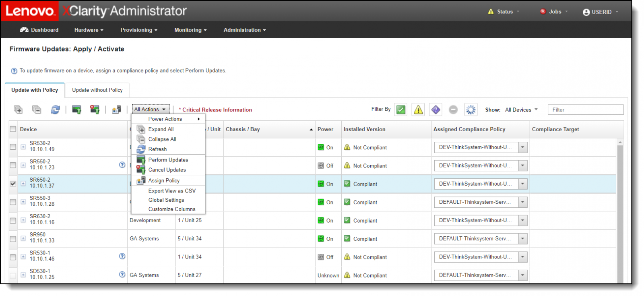Expand the SR950 device row
Screen dimensions: 644x296
(x=23, y=238)
